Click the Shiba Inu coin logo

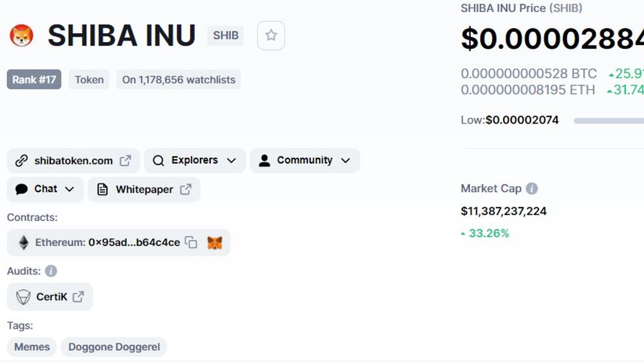pos(21,35)
